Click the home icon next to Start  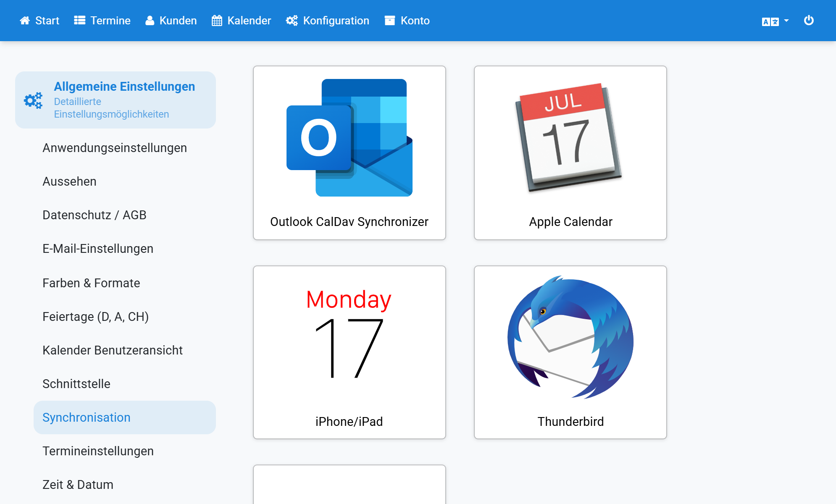25,21
